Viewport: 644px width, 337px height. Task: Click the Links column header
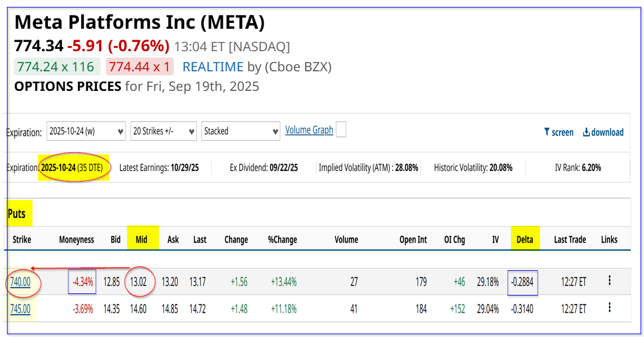tap(609, 240)
